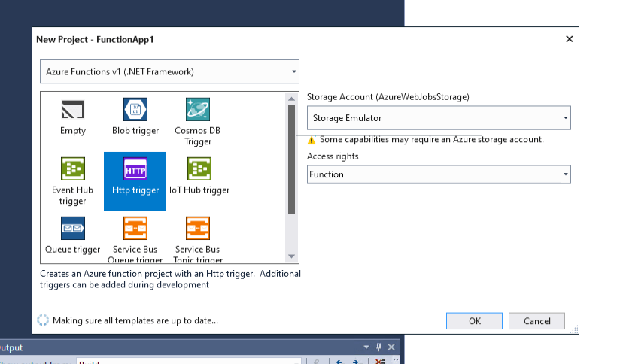Click the template list scroll down arrow
617x364 pixels.
click(x=292, y=256)
